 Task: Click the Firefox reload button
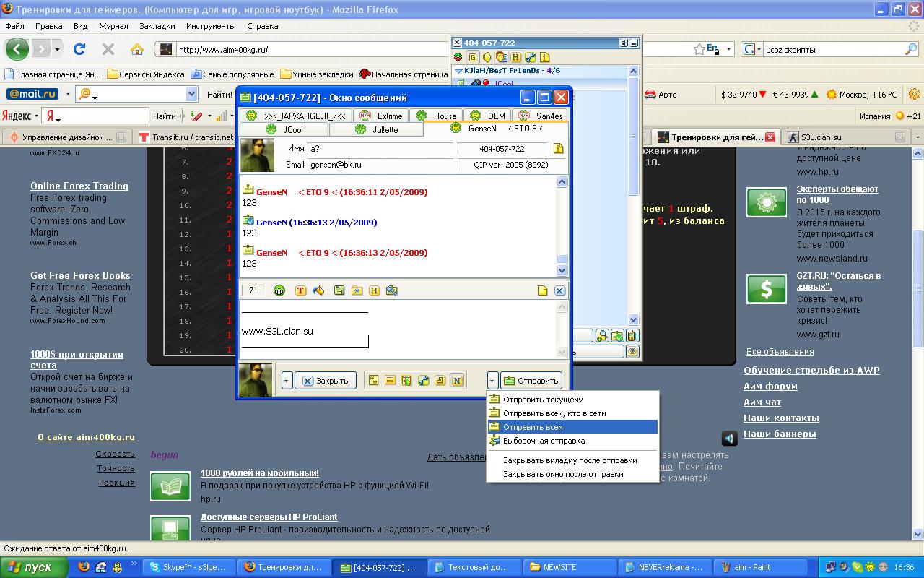[79, 49]
